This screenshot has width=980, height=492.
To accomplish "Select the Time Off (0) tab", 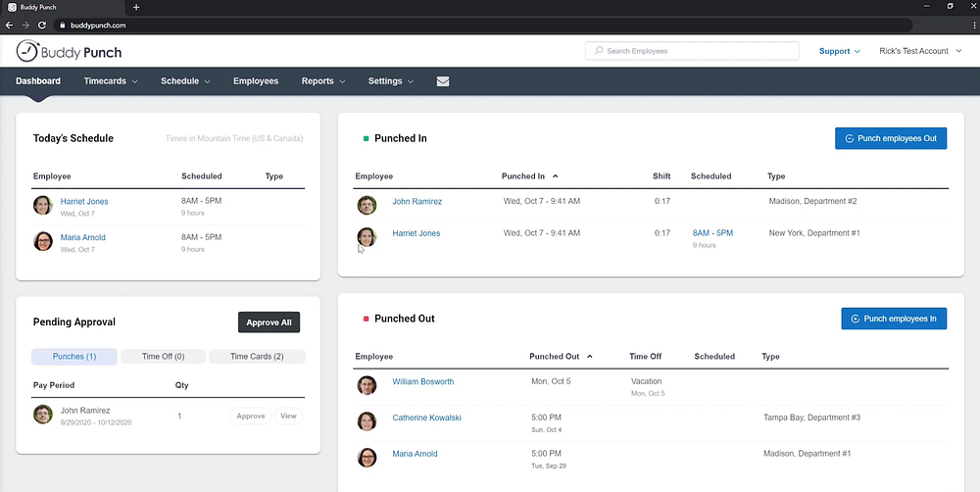I will 163,357.
